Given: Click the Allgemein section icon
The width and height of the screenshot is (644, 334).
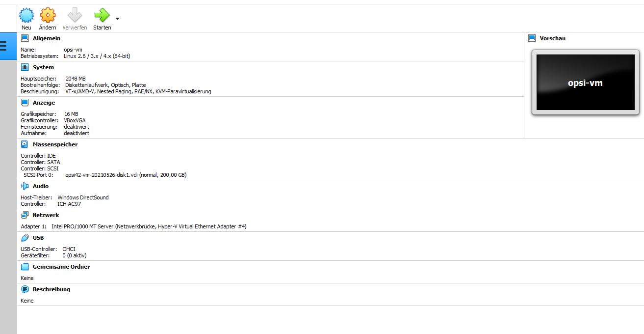Looking at the screenshot, I should (x=25, y=38).
